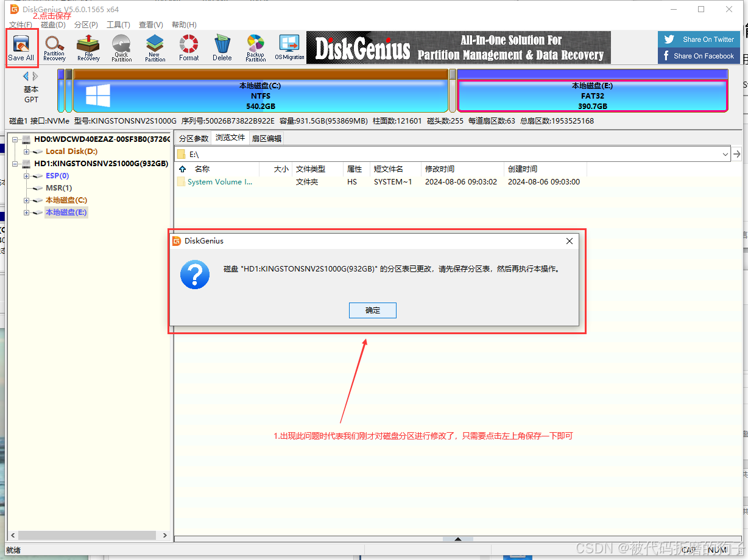Click left tree scrollbar right arrow
The width and height of the screenshot is (748, 560).
[164, 536]
